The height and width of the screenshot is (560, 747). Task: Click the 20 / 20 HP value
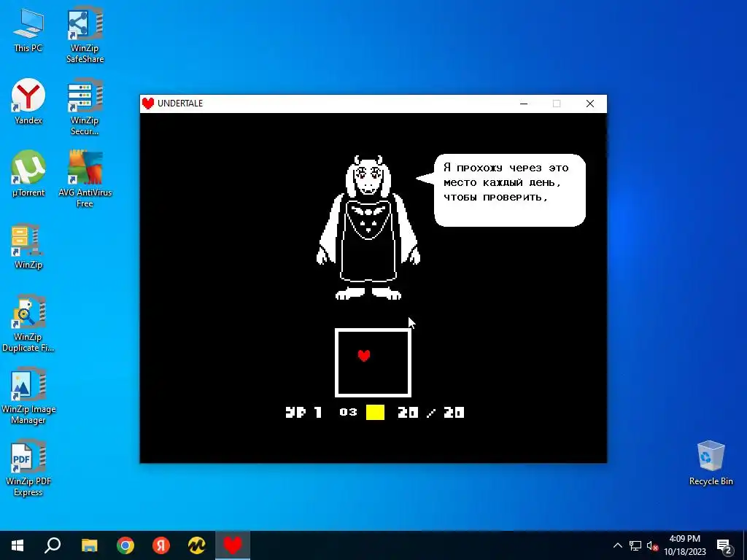pyautogui.click(x=430, y=413)
